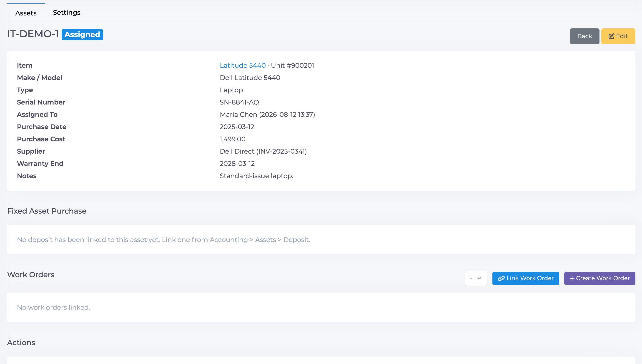Screen dimensions: 642x364
Task: Click the Create Work Order button
Action: point(599,278)
